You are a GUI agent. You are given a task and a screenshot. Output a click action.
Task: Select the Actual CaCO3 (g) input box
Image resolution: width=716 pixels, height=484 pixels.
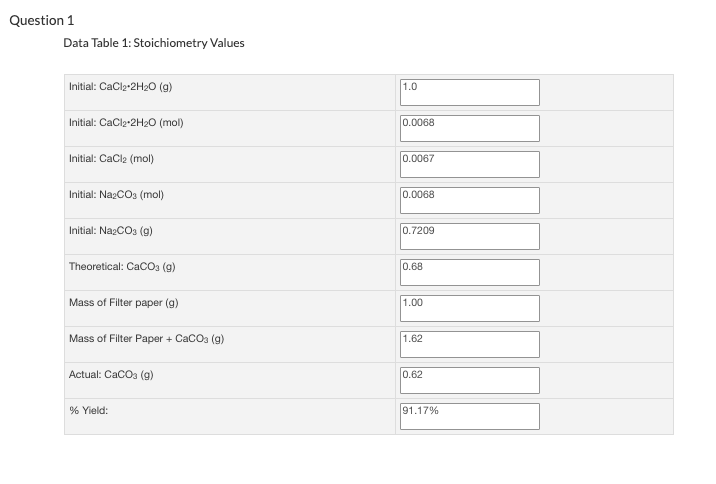(x=469, y=381)
